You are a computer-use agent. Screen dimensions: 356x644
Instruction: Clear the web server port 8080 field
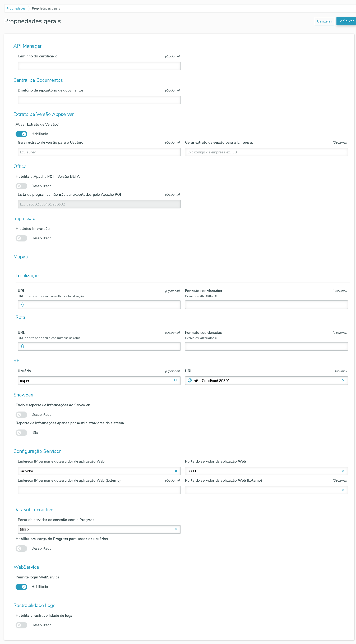click(343, 471)
